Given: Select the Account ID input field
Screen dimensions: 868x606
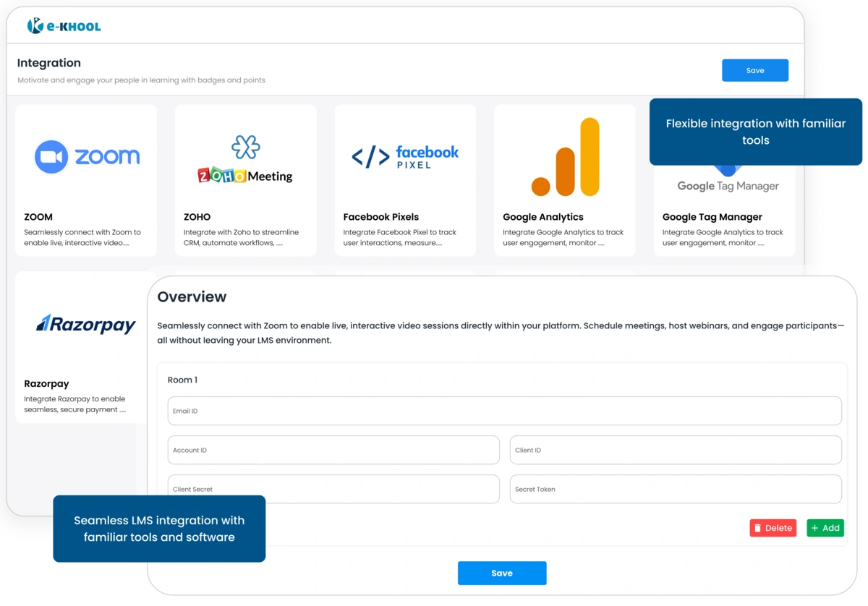Looking at the screenshot, I should click(x=333, y=449).
